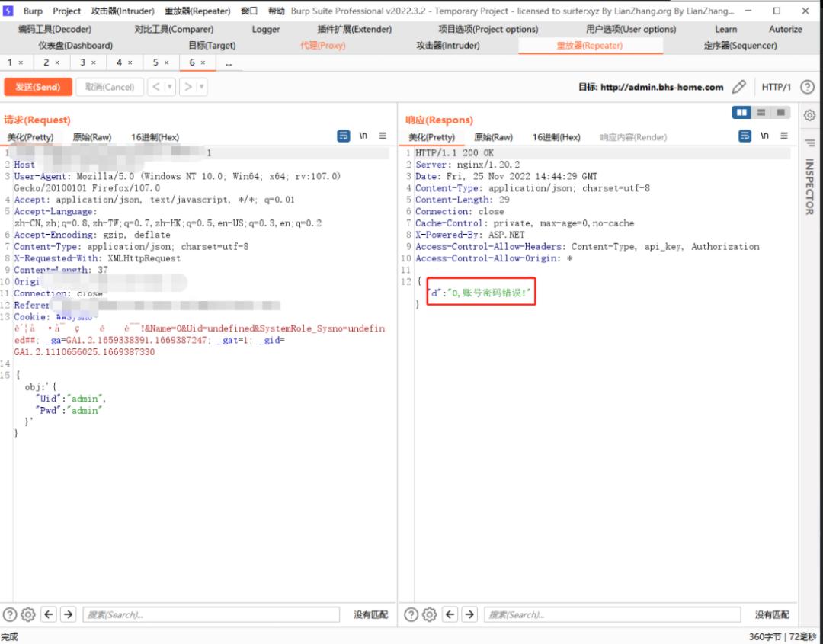Show Request in 16进制(Hex) view
The height and width of the screenshot is (644, 823).
[x=155, y=137]
